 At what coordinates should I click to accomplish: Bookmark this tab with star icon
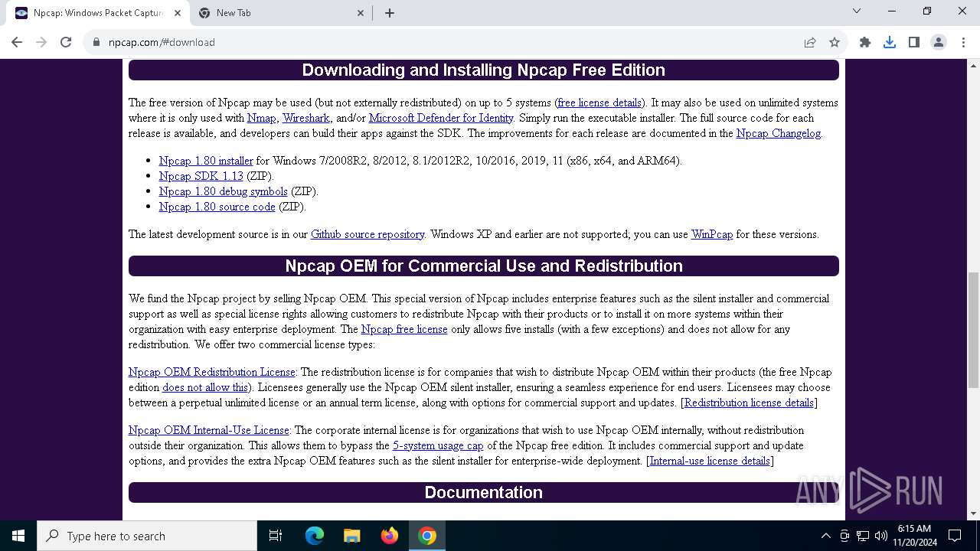835,42
